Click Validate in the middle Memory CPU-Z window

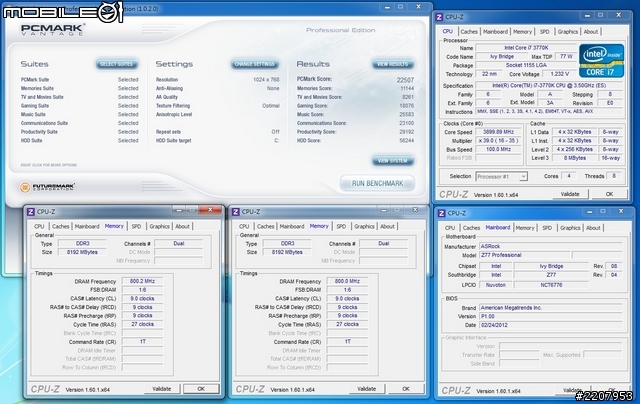click(x=367, y=389)
